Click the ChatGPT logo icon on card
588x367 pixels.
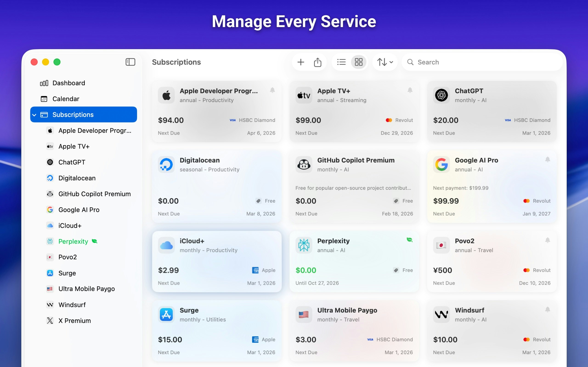pyautogui.click(x=441, y=95)
